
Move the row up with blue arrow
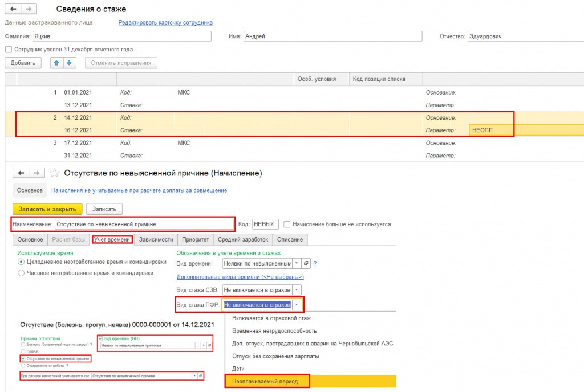click(56, 63)
